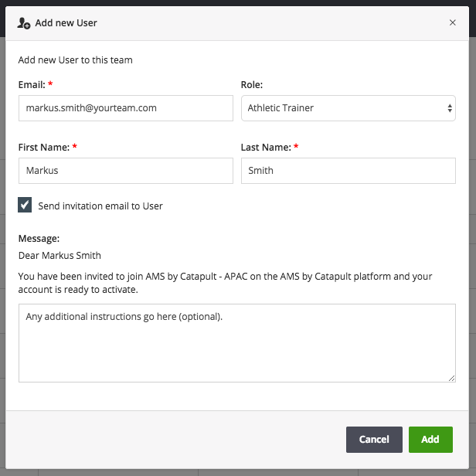Image resolution: width=476 pixels, height=476 pixels.
Task: Close the Add new User dialog
Action: pyautogui.click(x=452, y=22)
